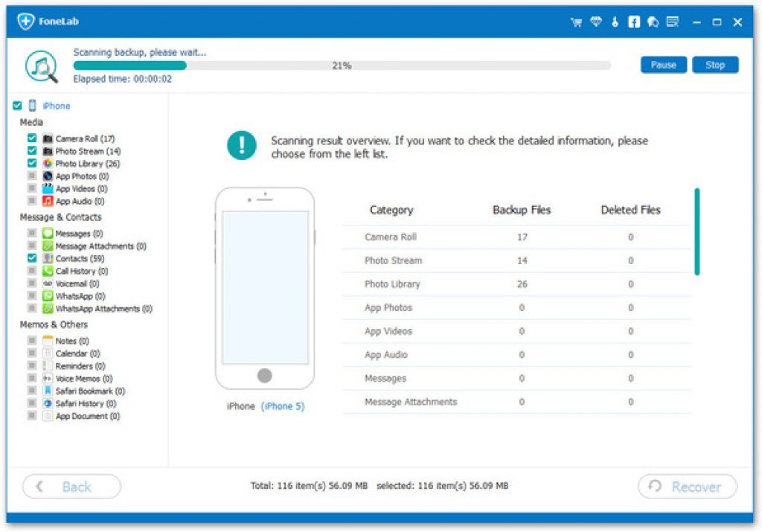Screen dimensions: 762x532
Task: Toggle the Messages checkbox
Action: 32,233
